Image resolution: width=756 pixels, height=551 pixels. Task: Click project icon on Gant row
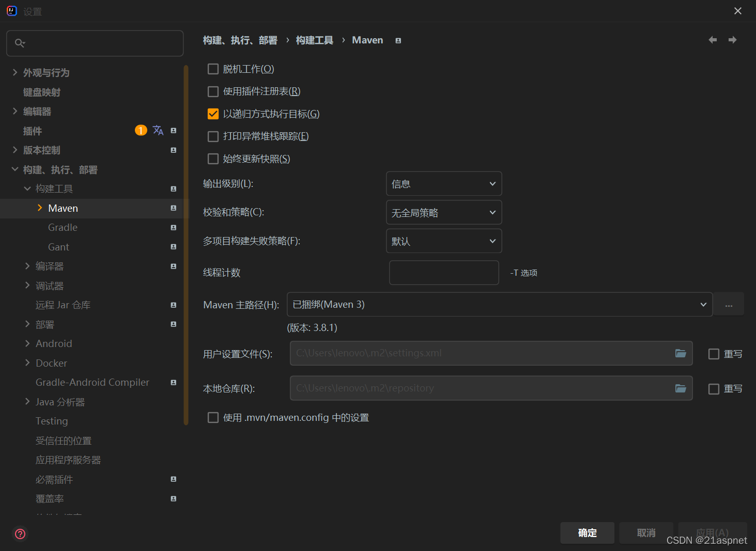(174, 247)
